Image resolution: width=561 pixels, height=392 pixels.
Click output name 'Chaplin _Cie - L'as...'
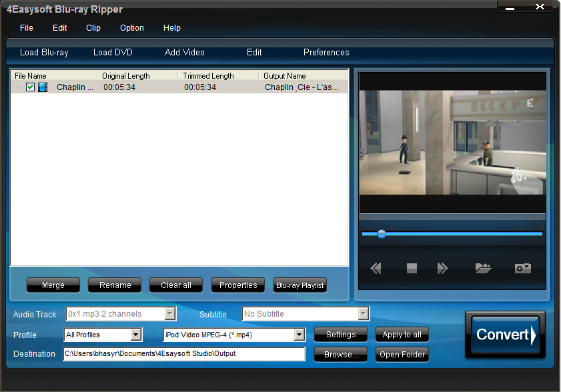coord(302,87)
